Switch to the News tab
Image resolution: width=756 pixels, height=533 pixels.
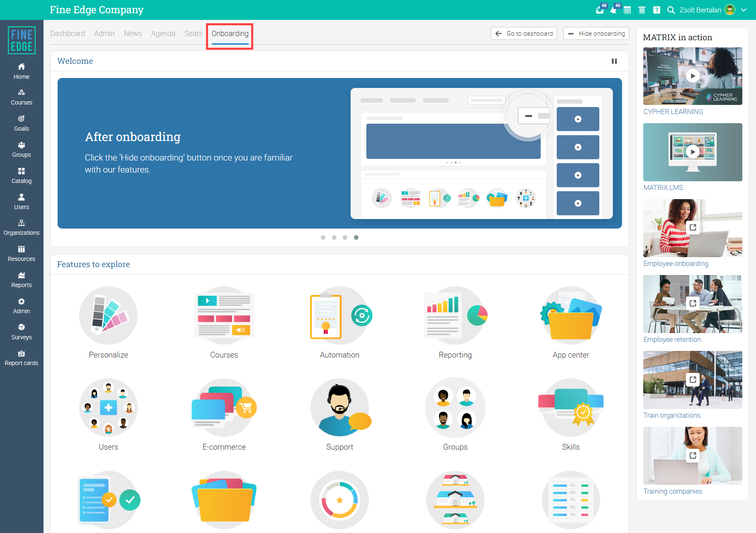pos(133,34)
